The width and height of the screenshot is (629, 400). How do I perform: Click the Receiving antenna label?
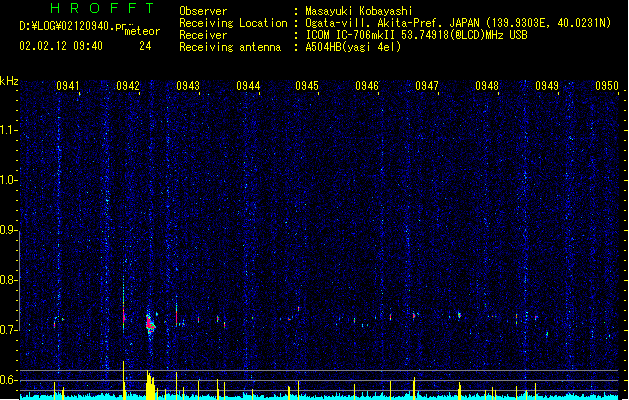pyautogui.click(x=230, y=47)
